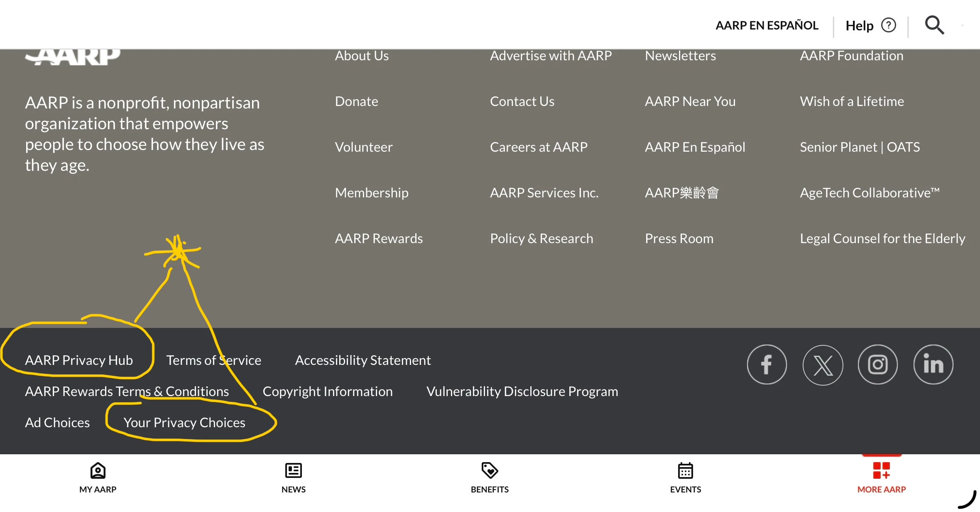Read the Terms of Service
The image size is (980, 512).
214,360
